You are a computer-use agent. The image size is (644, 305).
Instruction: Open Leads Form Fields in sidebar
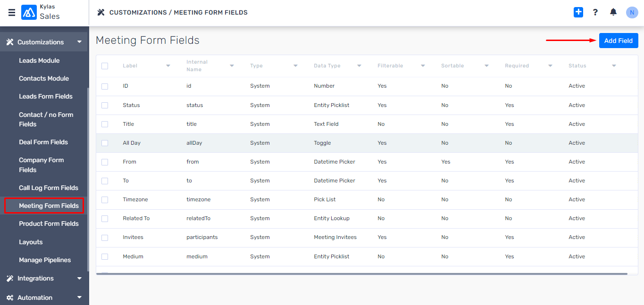[46, 96]
